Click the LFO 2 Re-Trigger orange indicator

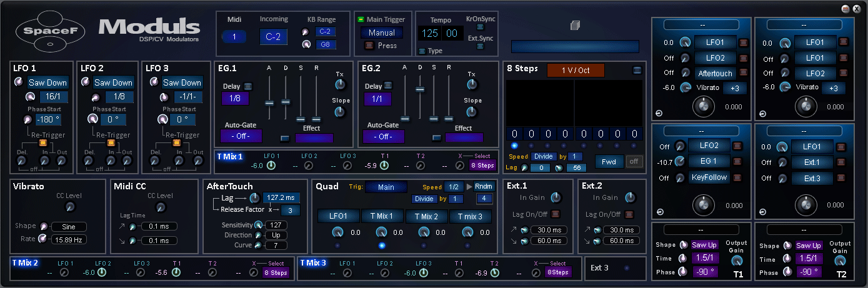[x=111, y=142]
